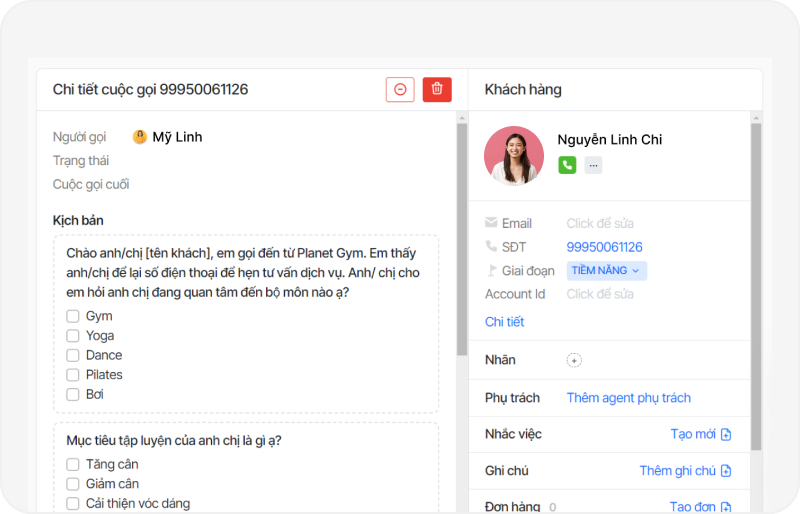
Task: Click phone number 99950061126 link
Action: (x=604, y=247)
